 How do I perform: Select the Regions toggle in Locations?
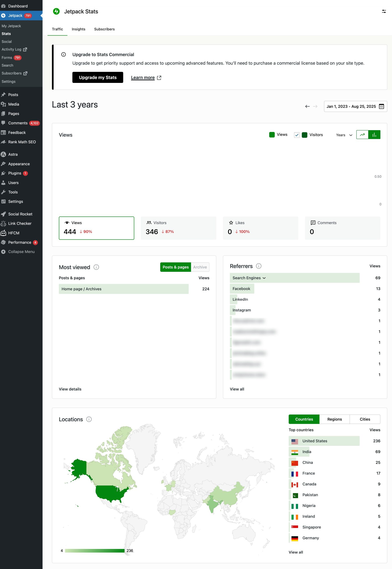tap(334, 419)
